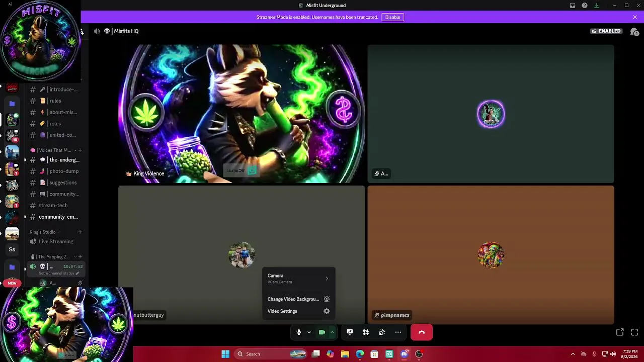Disable Streamer Mode from the purple banner
This screenshot has width=644, height=362.
(x=392, y=17)
